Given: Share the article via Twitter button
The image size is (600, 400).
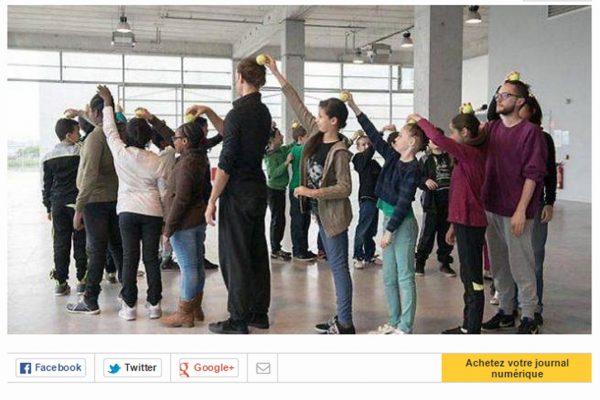Looking at the screenshot, I should point(132,368).
